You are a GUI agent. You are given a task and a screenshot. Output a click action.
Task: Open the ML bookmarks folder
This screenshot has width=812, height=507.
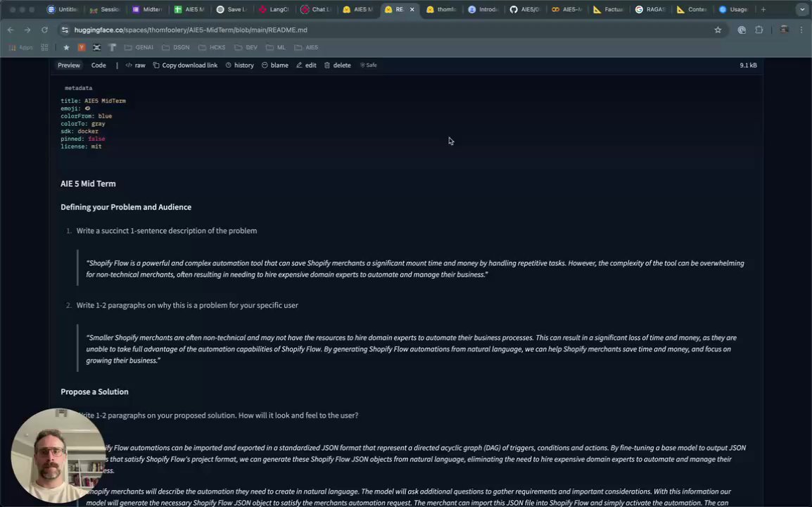[x=276, y=47]
